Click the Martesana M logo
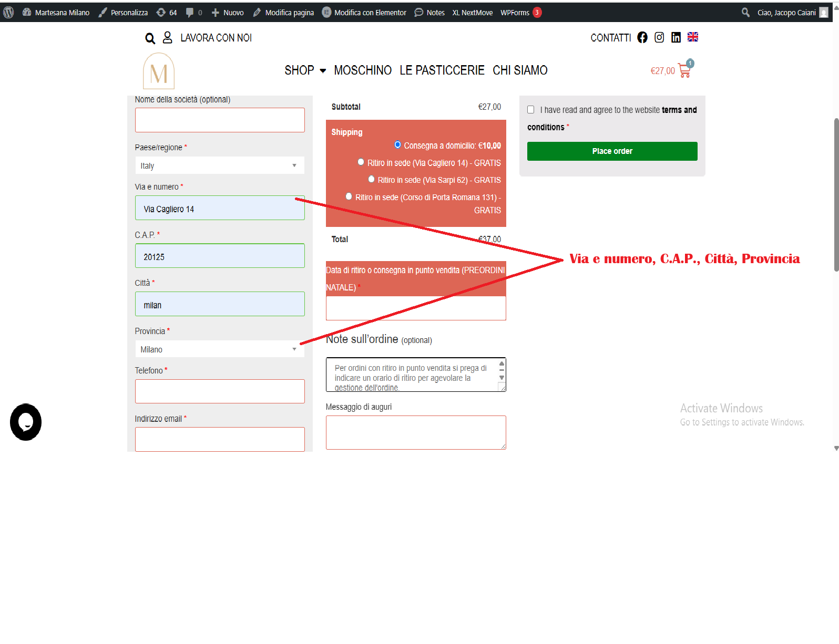The image size is (839, 644). [x=159, y=71]
